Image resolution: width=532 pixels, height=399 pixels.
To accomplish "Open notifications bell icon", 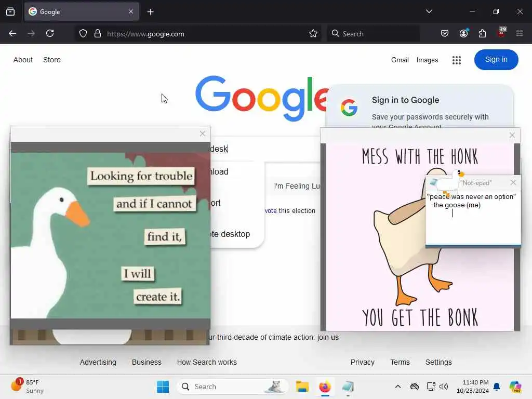I will click(497, 387).
